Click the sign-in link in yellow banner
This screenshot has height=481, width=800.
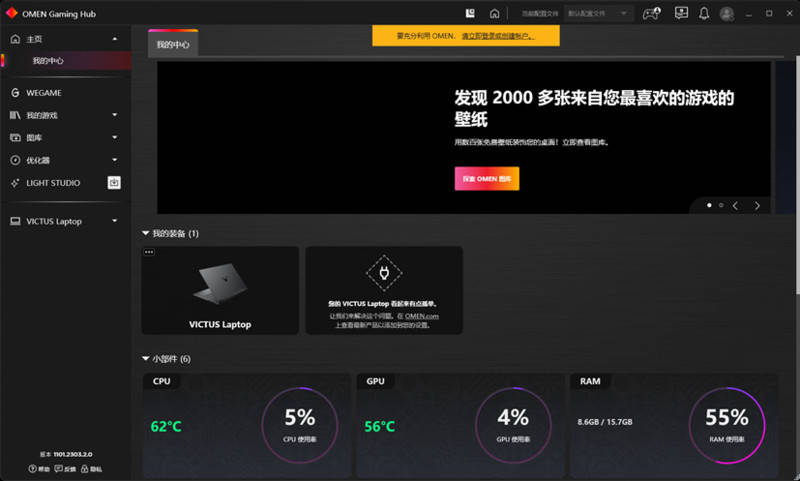tap(498, 36)
